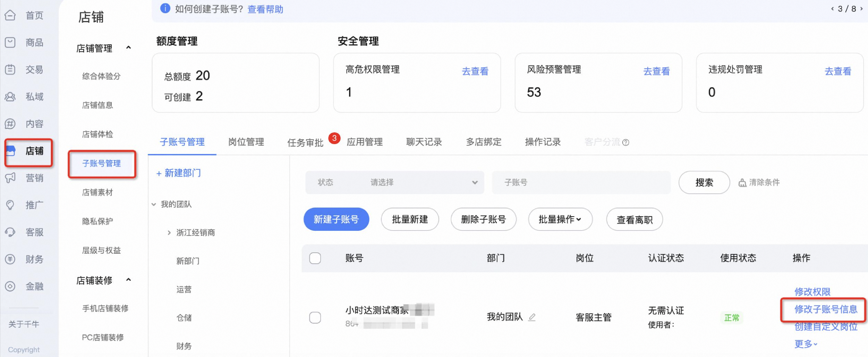Viewport: 868px width, 357px height.
Task: Expand the 浙江经销商 department node
Action: pos(169,233)
